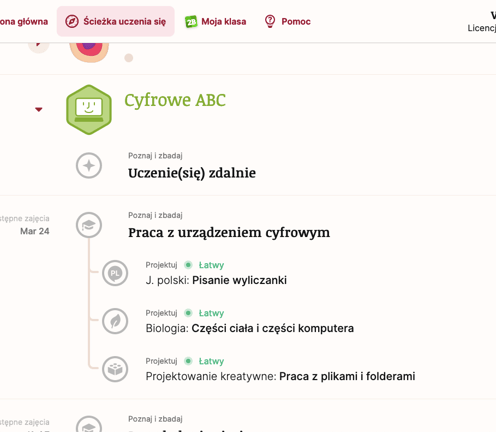Collapse the Cyfrowe ABC section with red arrow
The height and width of the screenshot is (432, 496).
pos(39,109)
